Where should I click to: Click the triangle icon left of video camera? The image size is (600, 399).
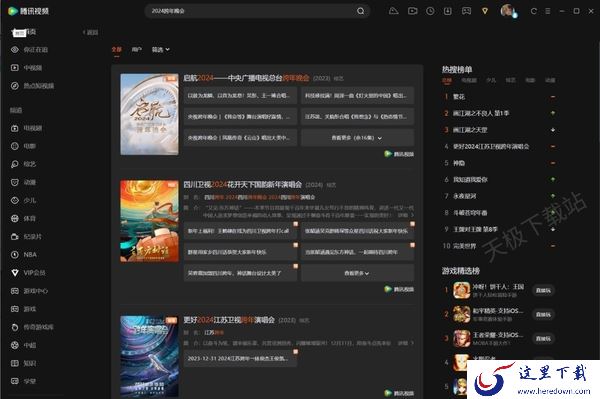click(393, 11)
